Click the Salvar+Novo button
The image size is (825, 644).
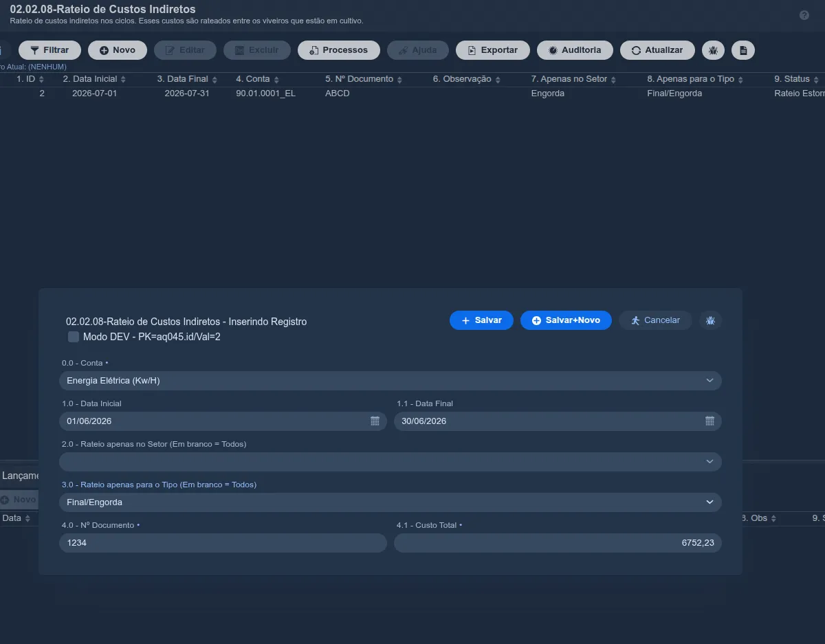(x=566, y=320)
